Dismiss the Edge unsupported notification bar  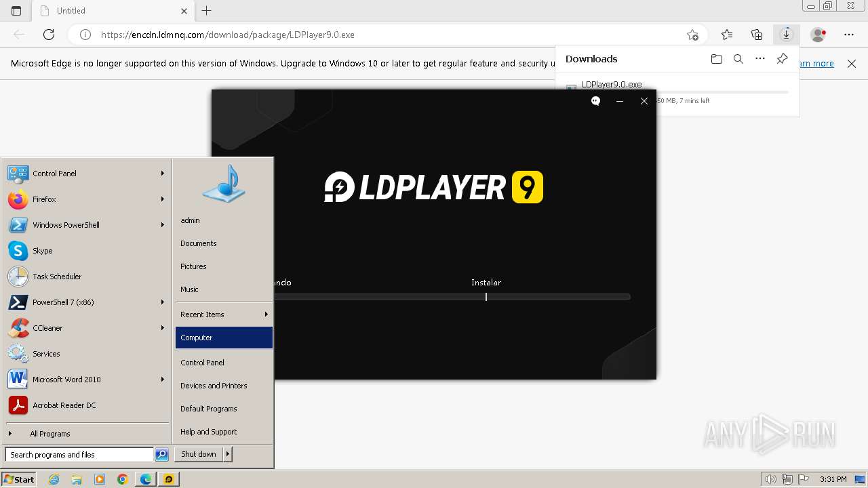[x=852, y=64]
